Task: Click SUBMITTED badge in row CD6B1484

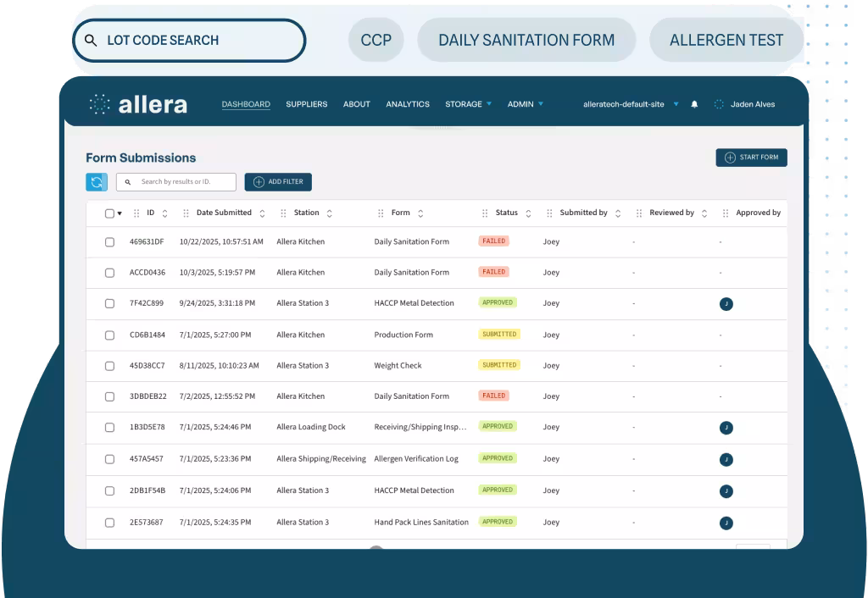Action: (499, 334)
